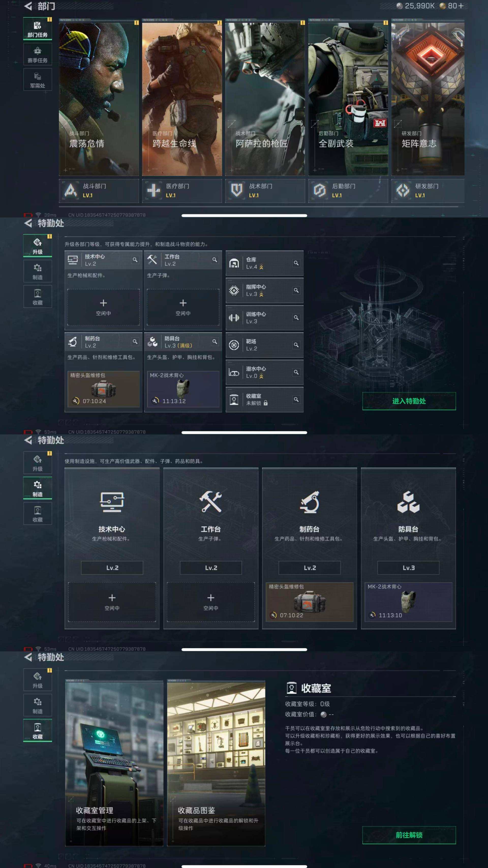Select the 医疗部门 LV.1 cross icon
The width and height of the screenshot is (488, 868).
(x=154, y=190)
